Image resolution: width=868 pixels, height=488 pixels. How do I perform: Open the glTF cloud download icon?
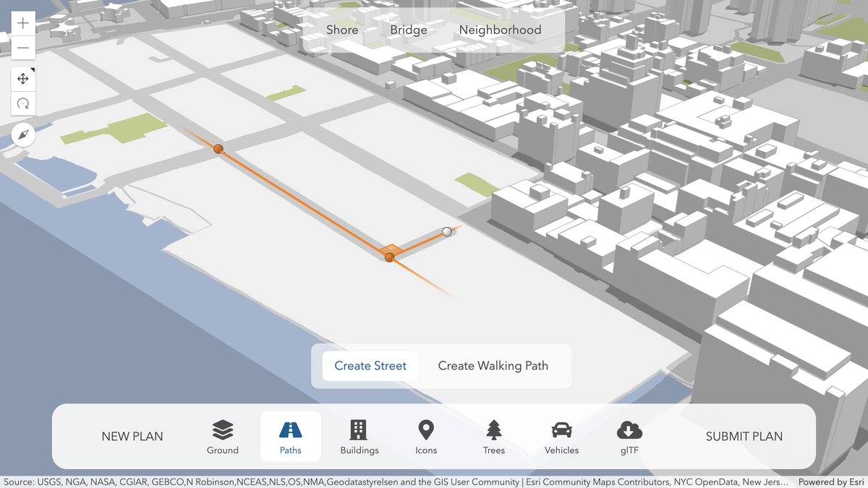629,430
